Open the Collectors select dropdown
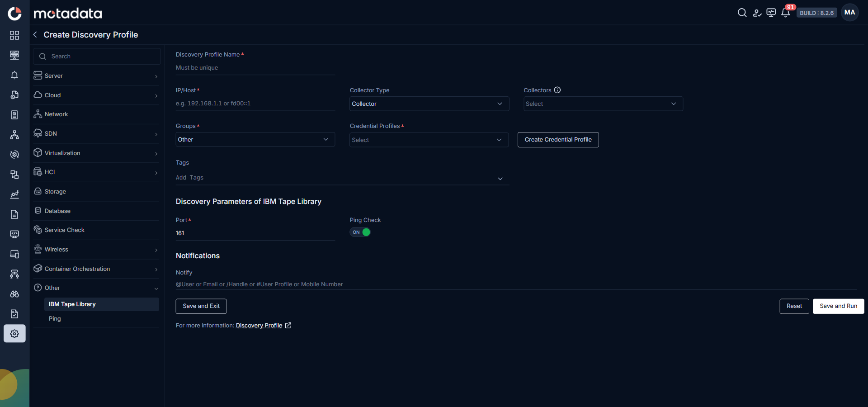 pos(603,104)
